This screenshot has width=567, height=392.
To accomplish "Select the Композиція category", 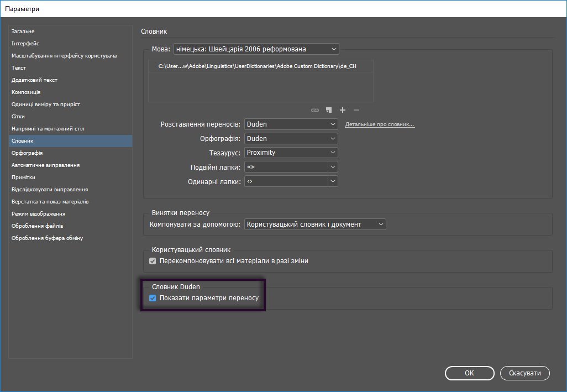I will pos(71,92).
